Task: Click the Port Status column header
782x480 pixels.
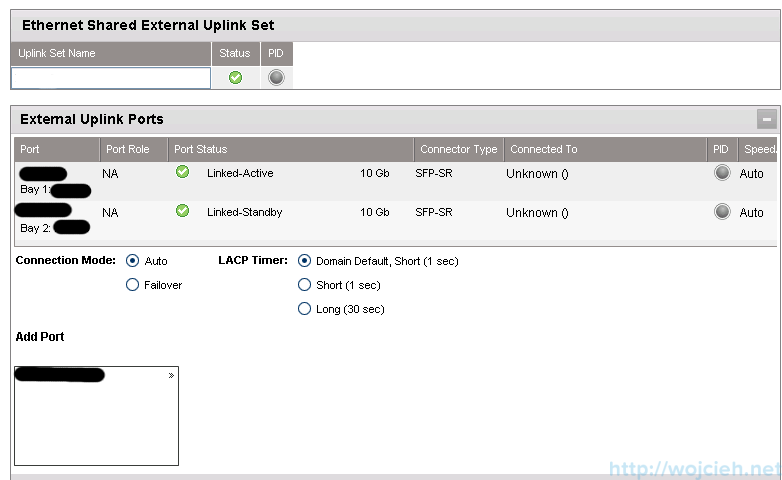Action: click(x=290, y=149)
